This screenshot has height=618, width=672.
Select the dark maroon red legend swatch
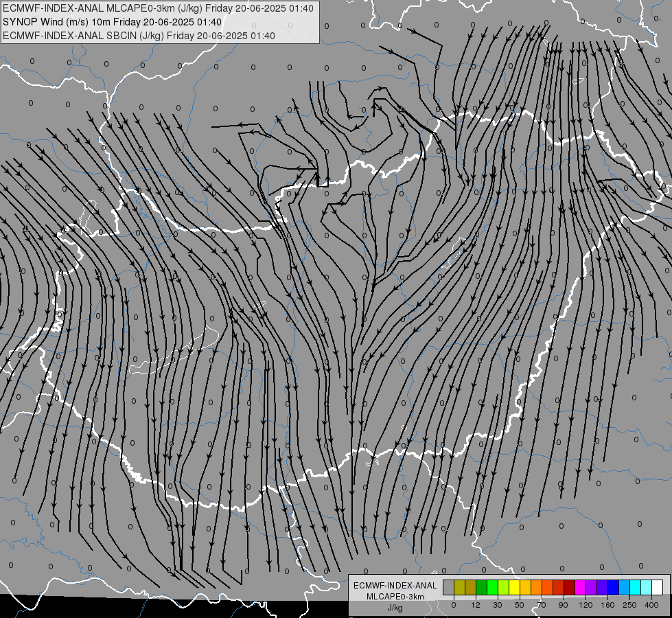pos(570,588)
